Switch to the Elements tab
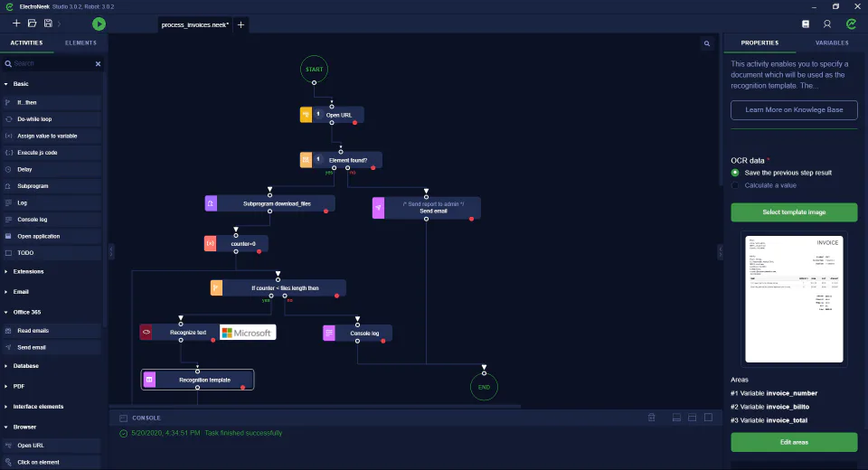 click(80, 42)
